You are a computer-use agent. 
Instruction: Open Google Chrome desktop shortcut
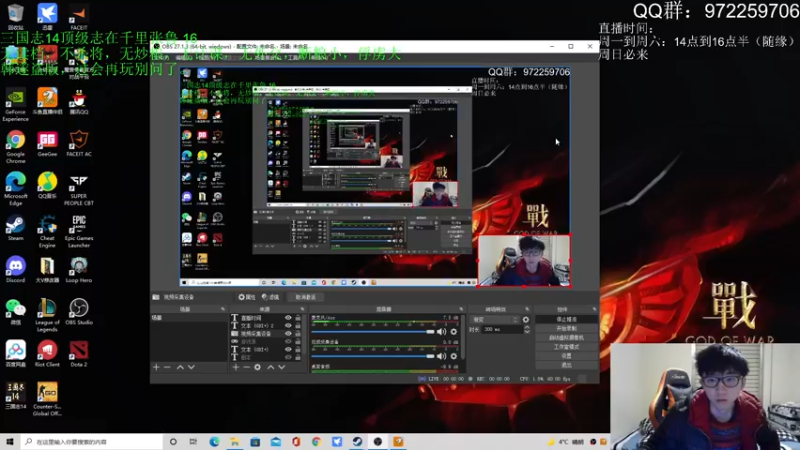pyautogui.click(x=15, y=147)
